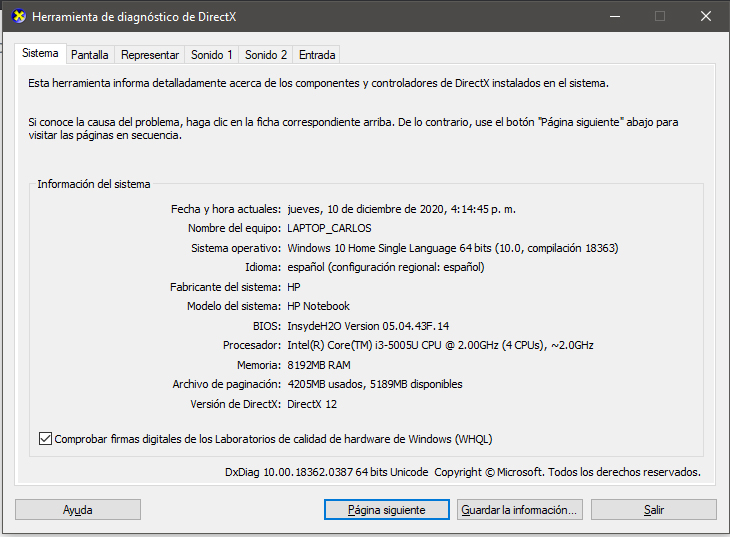The width and height of the screenshot is (730, 537).
Task: Uncheck the WHQL digital signatures checkbox
Action: 45,439
